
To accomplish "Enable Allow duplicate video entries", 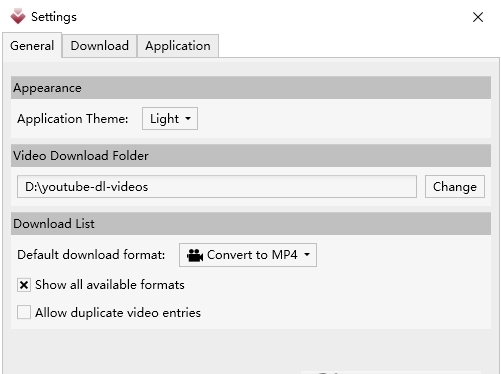I will 24,313.
